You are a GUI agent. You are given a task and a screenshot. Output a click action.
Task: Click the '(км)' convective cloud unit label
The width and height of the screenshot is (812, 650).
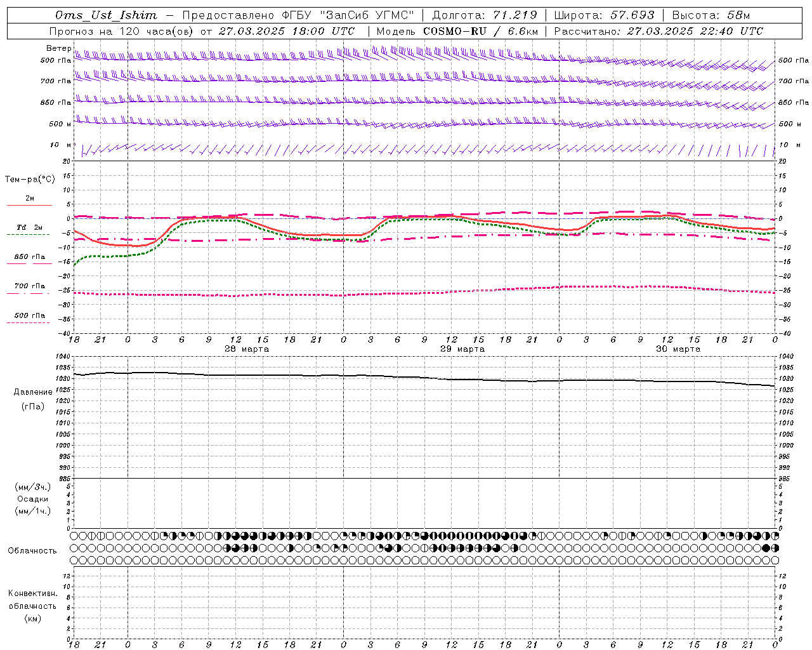[33, 618]
